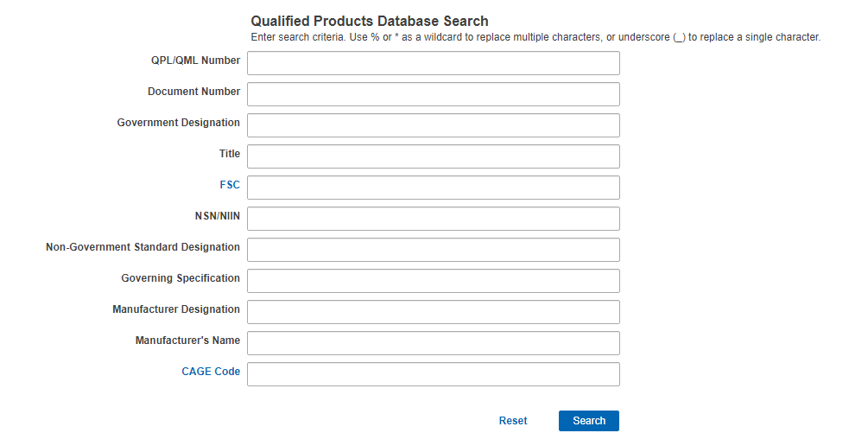The image size is (868, 433).
Task: Select the CAGE Code input box
Action: [434, 373]
